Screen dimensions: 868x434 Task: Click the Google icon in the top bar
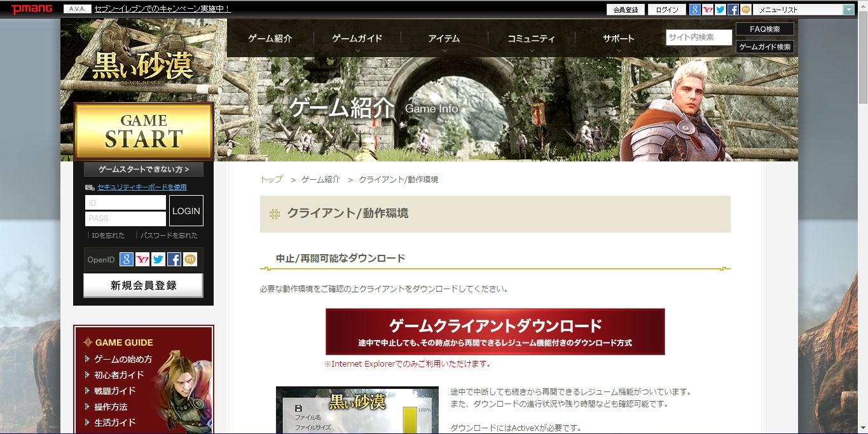695,10
